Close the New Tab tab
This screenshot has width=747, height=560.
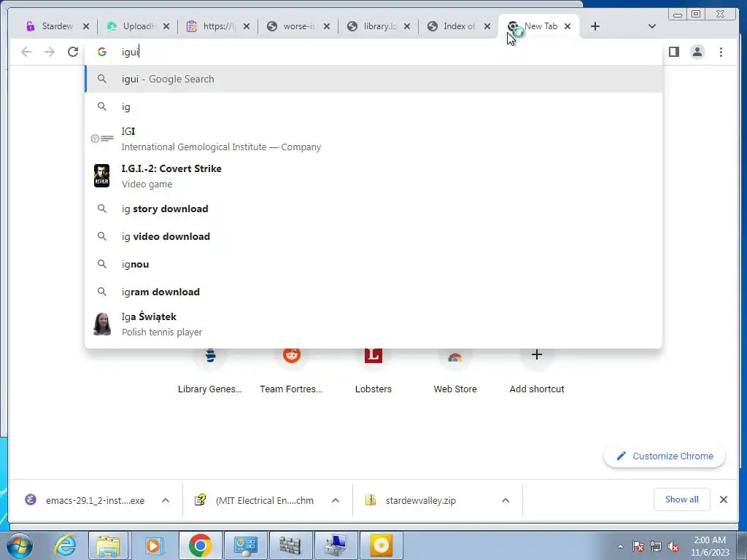568,26
